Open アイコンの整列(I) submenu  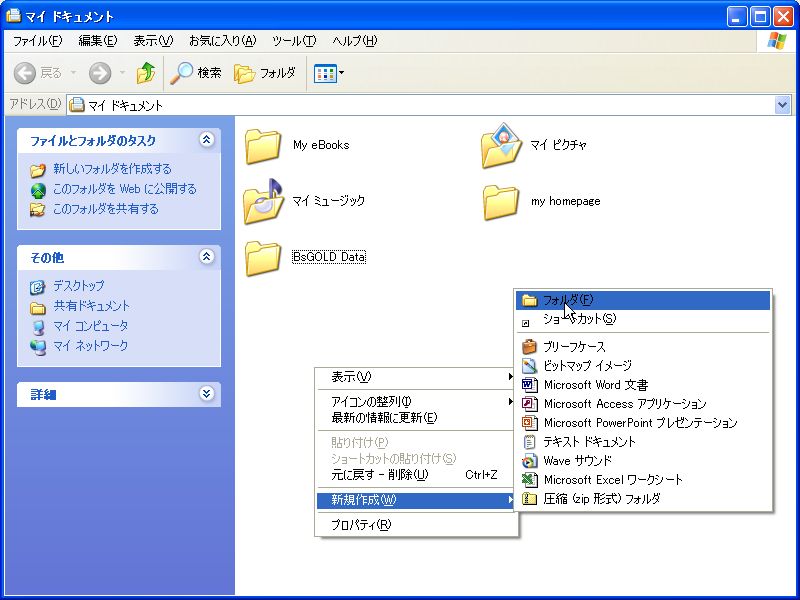415,402
